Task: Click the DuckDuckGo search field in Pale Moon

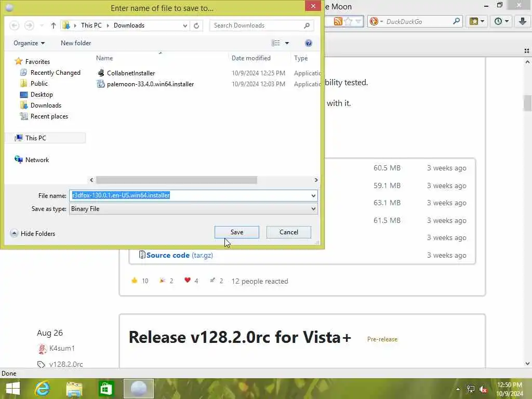Action: pyautogui.click(x=418, y=22)
